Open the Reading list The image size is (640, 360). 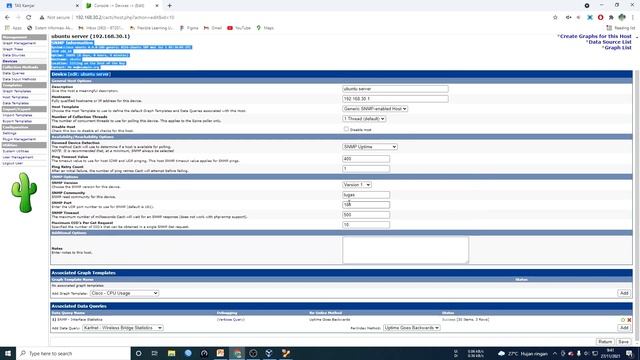coord(620,28)
